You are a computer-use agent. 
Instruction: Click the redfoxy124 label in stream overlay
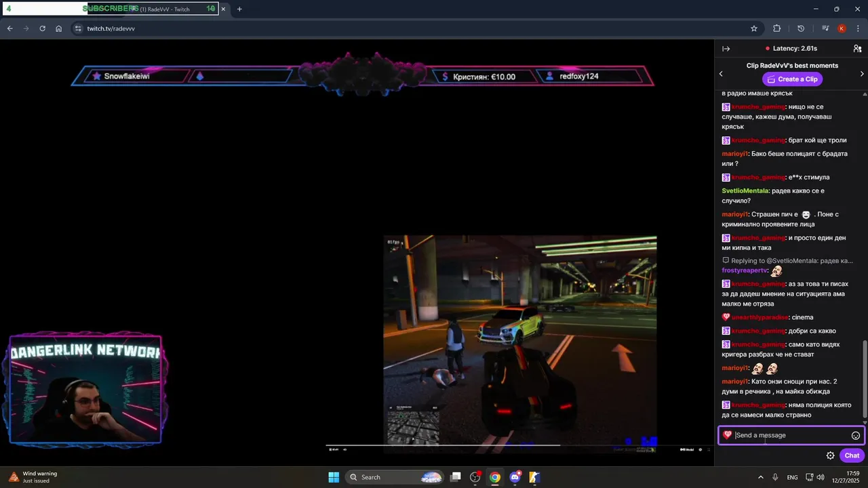tap(579, 77)
